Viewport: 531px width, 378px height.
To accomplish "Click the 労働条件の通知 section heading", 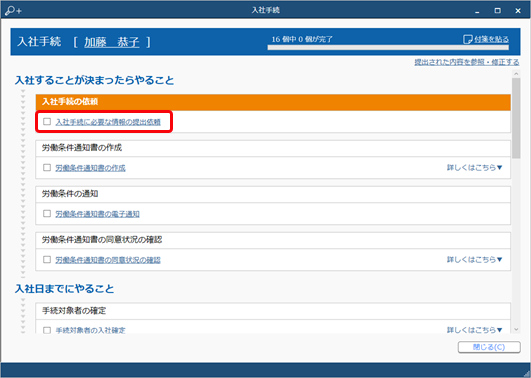I will pos(70,194).
